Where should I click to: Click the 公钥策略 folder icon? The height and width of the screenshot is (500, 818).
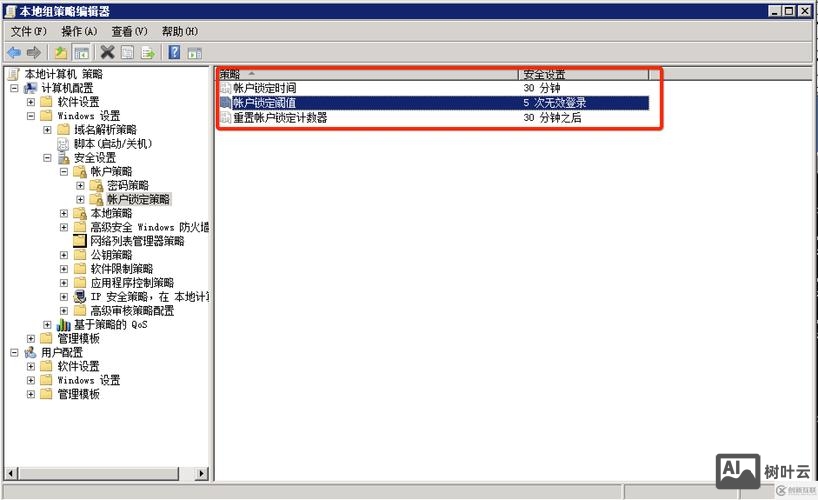point(80,255)
